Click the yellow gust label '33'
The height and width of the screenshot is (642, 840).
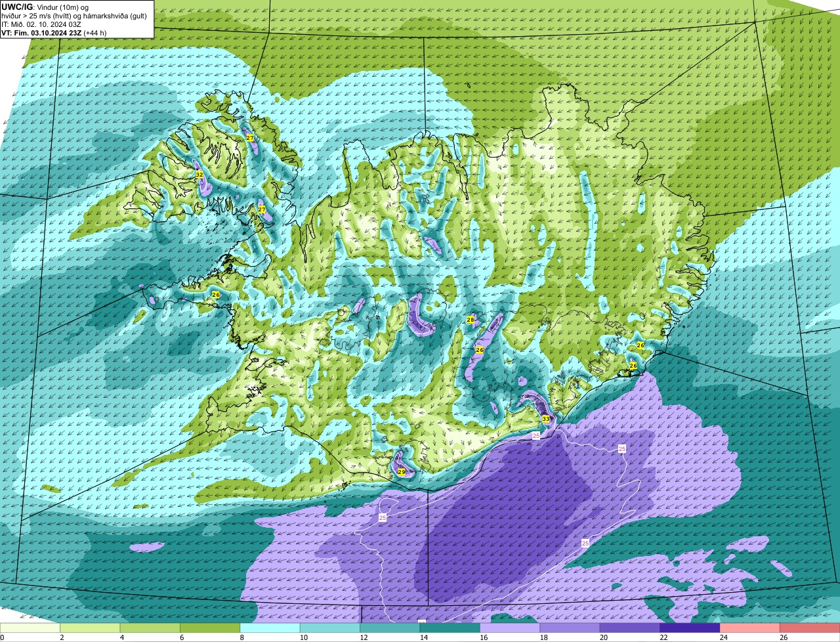(x=546, y=419)
